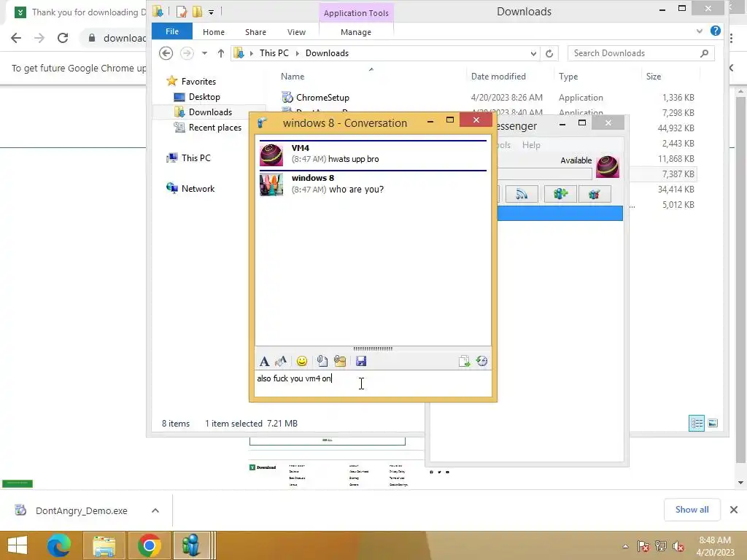Switch to the View ribbon tab

click(296, 32)
